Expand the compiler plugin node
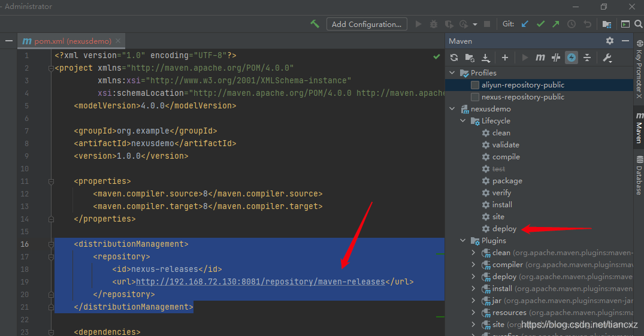The width and height of the screenshot is (644, 336). click(473, 265)
